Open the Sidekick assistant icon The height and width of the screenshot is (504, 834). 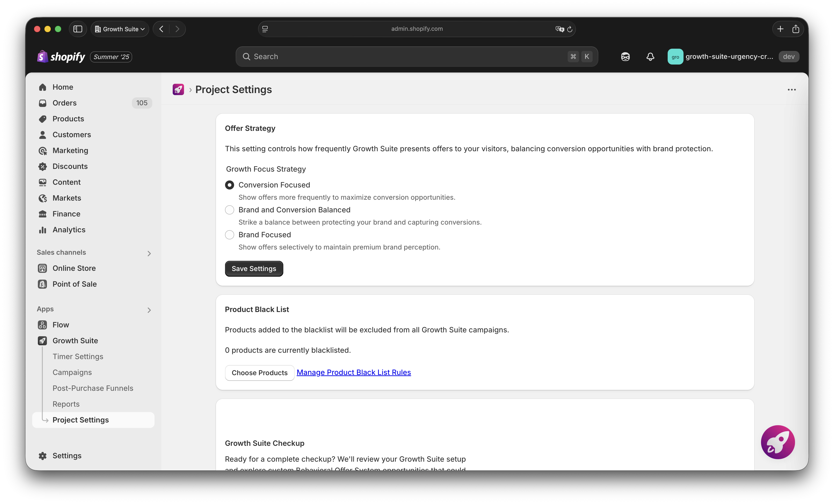[x=625, y=56]
